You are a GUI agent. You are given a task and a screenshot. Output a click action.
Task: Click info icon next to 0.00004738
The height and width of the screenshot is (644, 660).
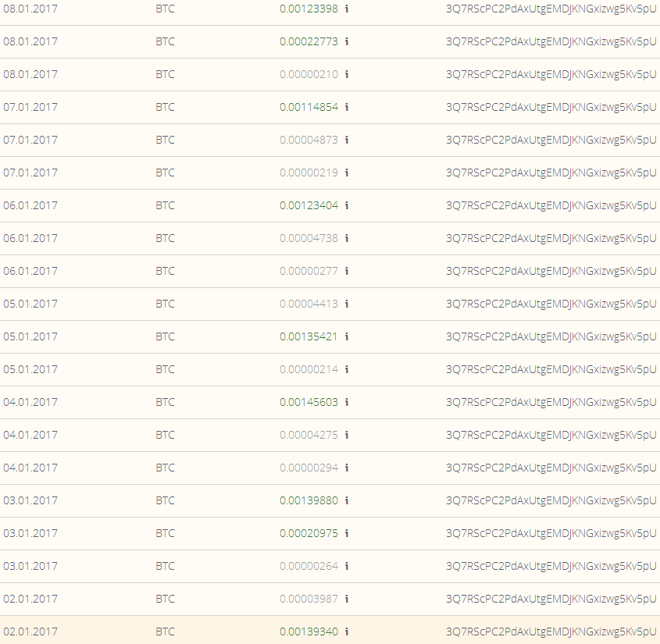pos(347,239)
